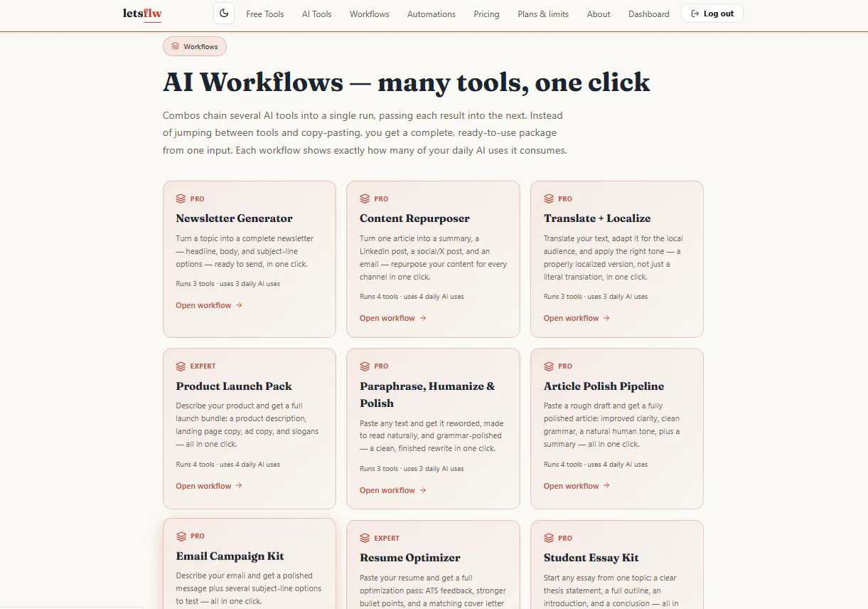Open the Dashboard link
Image resolution: width=868 pixels, height=609 pixels.
point(649,14)
